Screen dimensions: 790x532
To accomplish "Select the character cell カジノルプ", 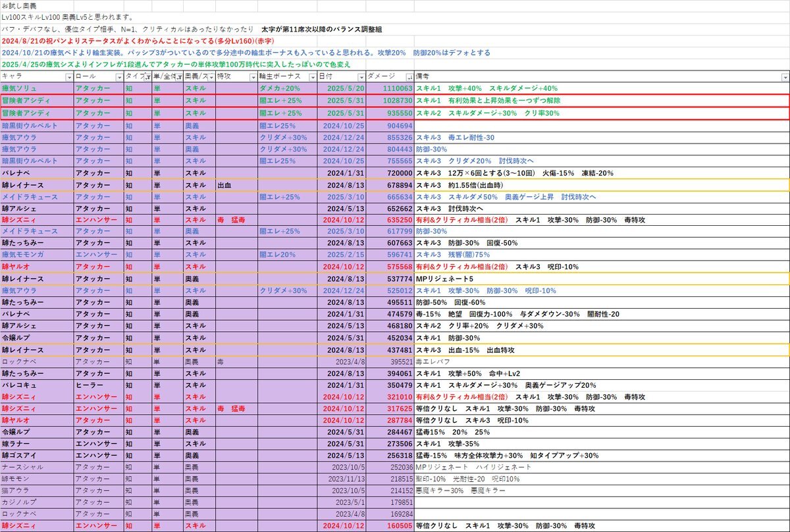I will [36, 502].
